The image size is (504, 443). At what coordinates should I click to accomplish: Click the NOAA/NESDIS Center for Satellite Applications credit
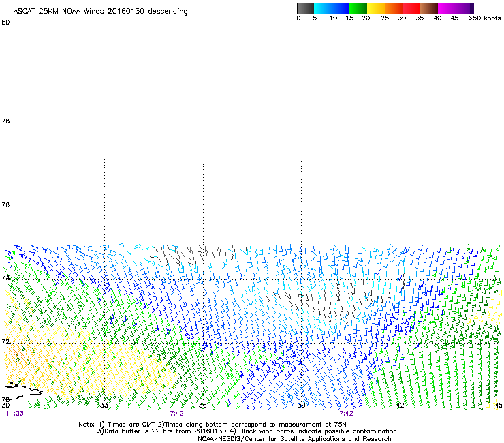tap(294, 439)
